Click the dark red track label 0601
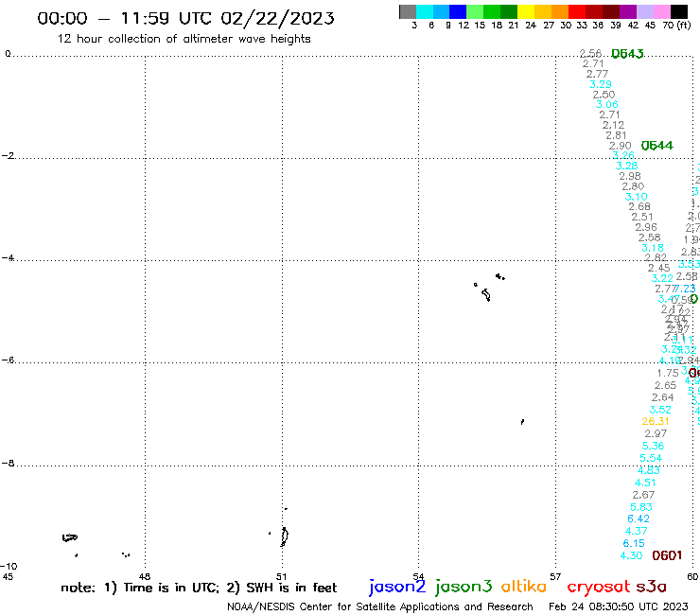 [667, 555]
